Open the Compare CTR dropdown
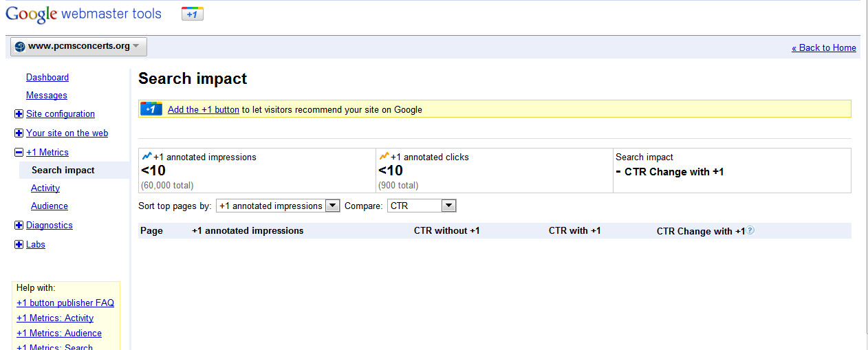 [x=422, y=206]
